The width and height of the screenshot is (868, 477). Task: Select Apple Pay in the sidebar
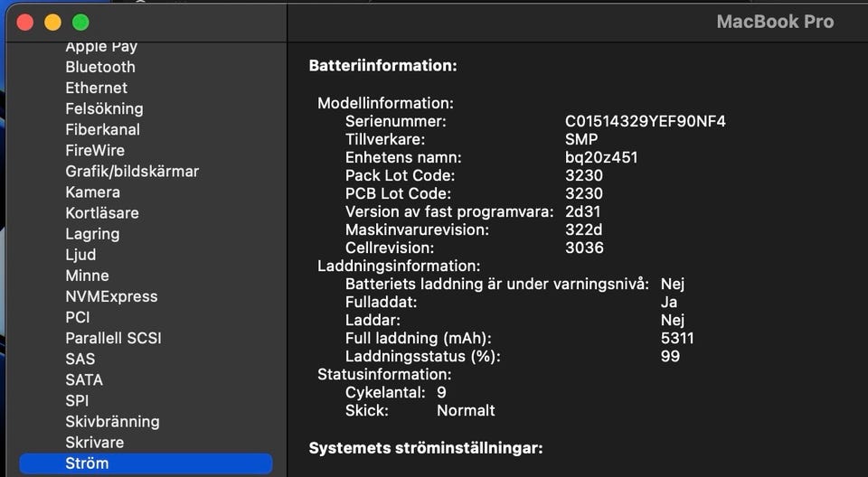(101, 46)
